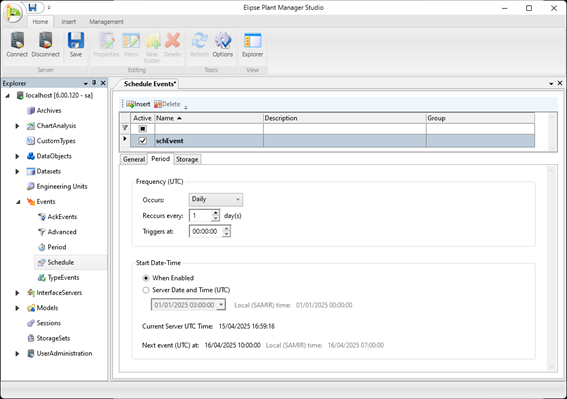This screenshot has height=399, width=567.
Task: Select Server Date and Time (UTC) option
Action: 146,290
